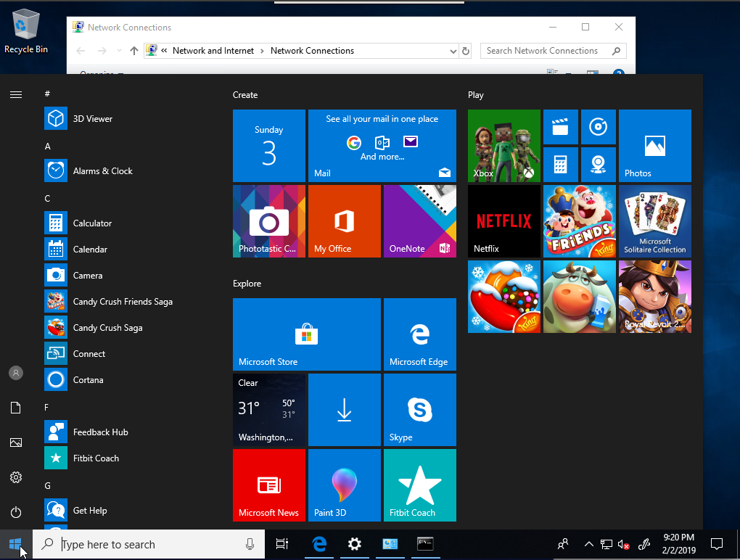Screen dimensions: 740x560
Task: Launch the Paint 3D tile
Action: point(345,485)
